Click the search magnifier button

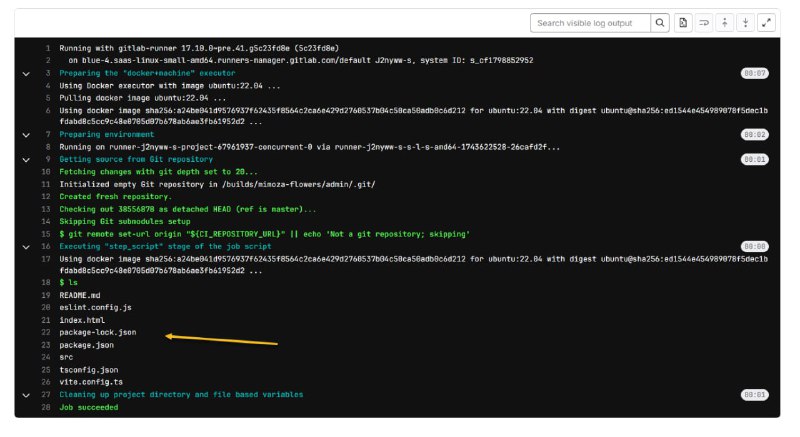pos(660,23)
